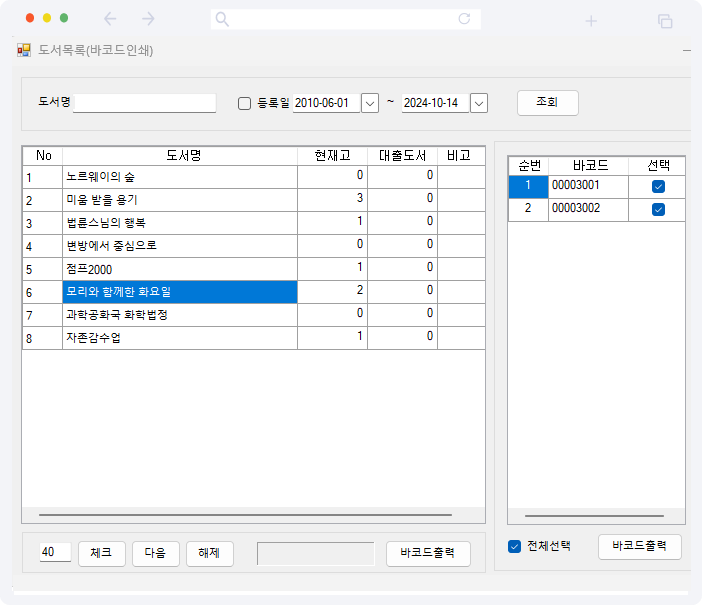Enable the 등록일 date filter checkbox
Screen dimensions: 702x605
(244, 103)
